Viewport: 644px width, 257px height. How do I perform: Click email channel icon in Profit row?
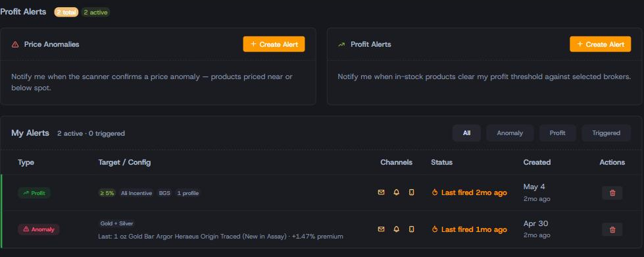pos(381,192)
